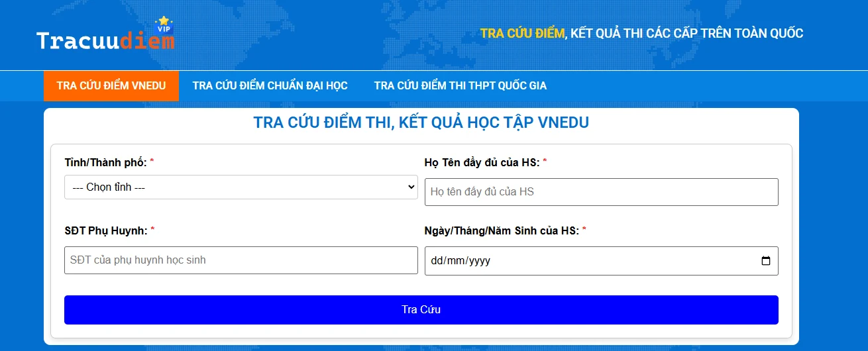
Task: Click the Ngày/Tháng/Năm Sinh của HS label
Action: (502, 230)
